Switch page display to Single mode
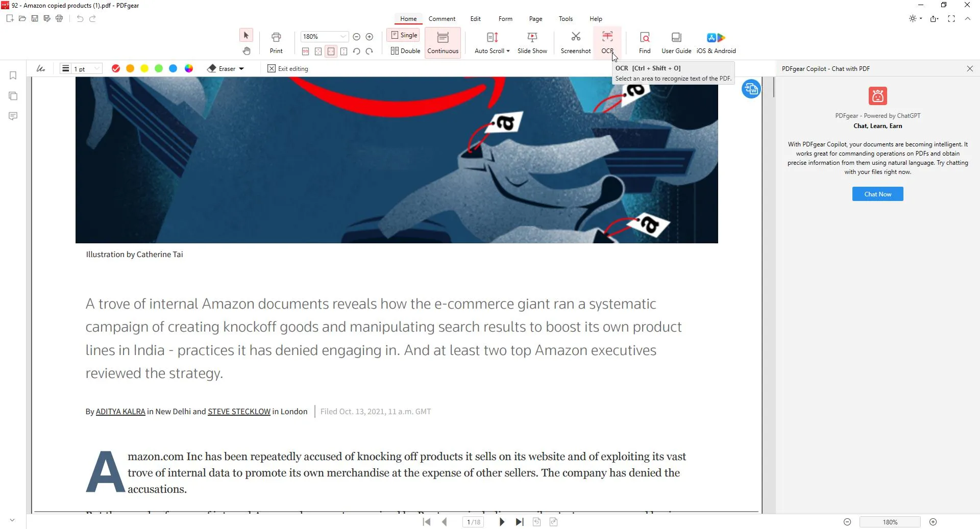 tap(404, 35)
